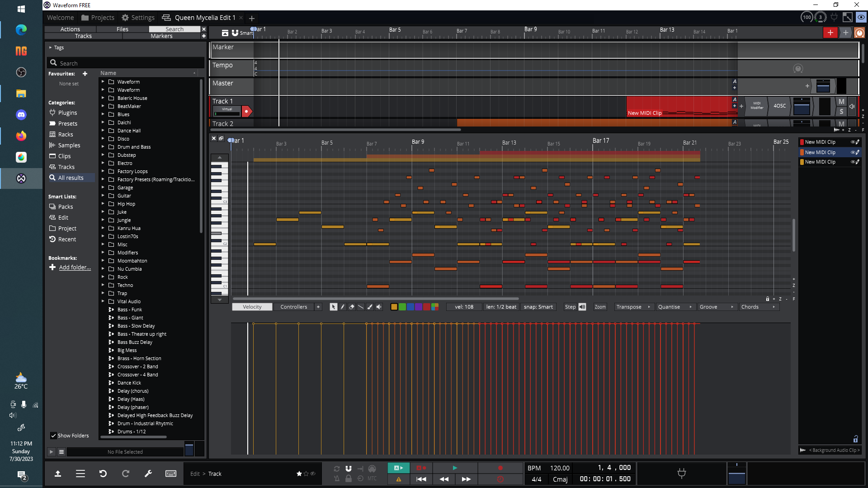
Task: Click the Zoom button in MIDI editor
Action: 600,307
